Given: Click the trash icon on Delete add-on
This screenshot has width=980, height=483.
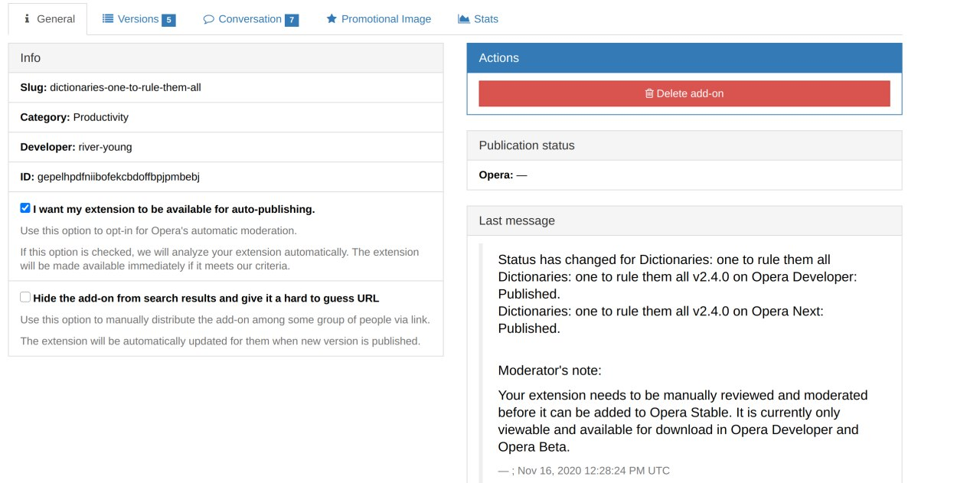Looking at the screenshot, I should click(x=649, y=93).
